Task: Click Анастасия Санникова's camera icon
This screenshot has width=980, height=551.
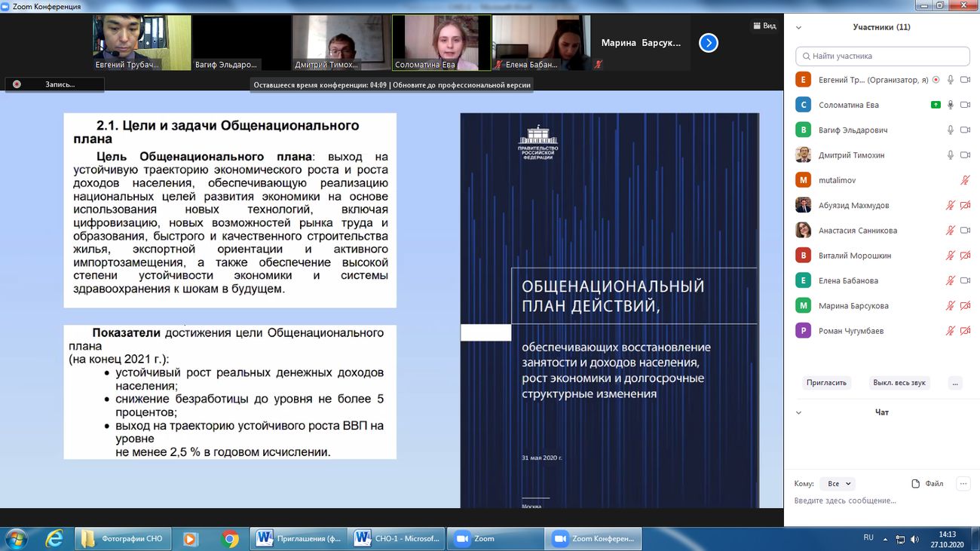Action: (965, 231)
